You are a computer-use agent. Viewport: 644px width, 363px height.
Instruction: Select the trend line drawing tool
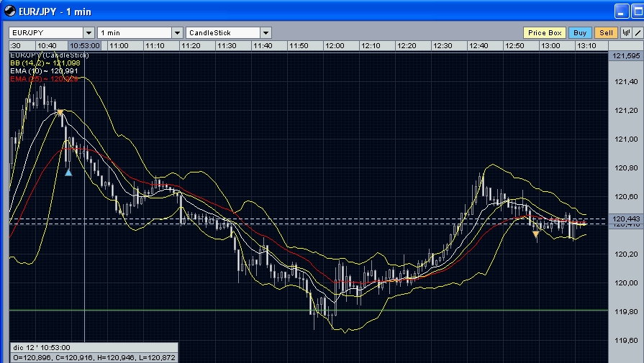(637, 33)
